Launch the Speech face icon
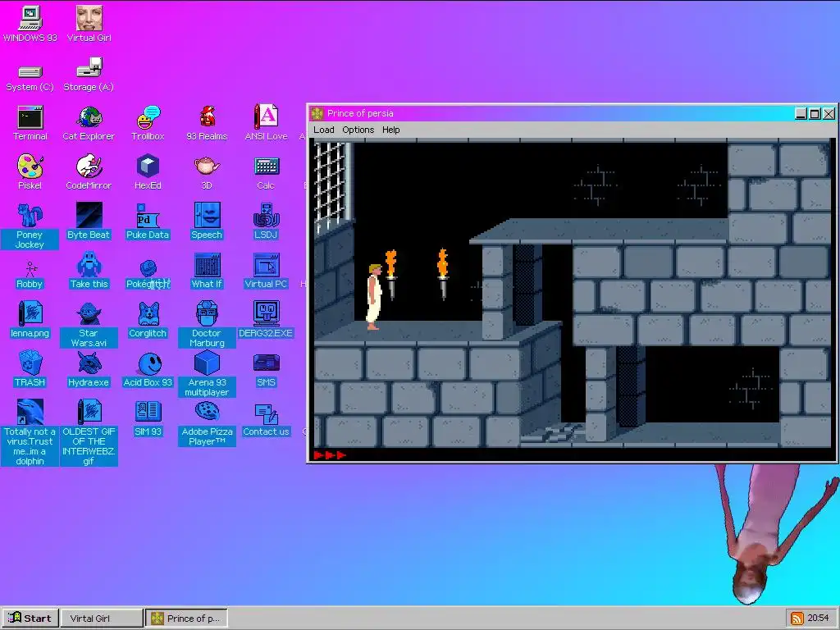 tap(207, 221)
